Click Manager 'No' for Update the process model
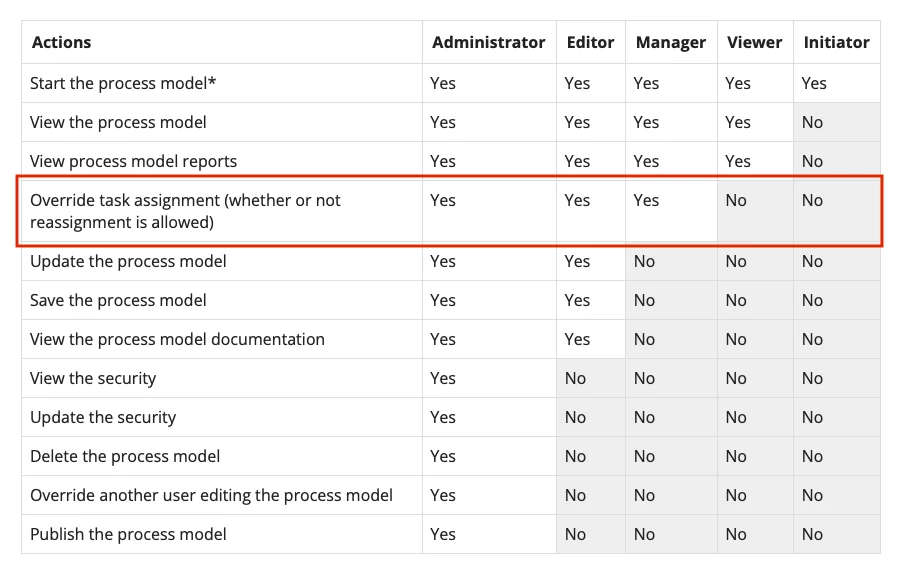Image resolution: width=900 pixels, height=564 pixels. (645, 261)
